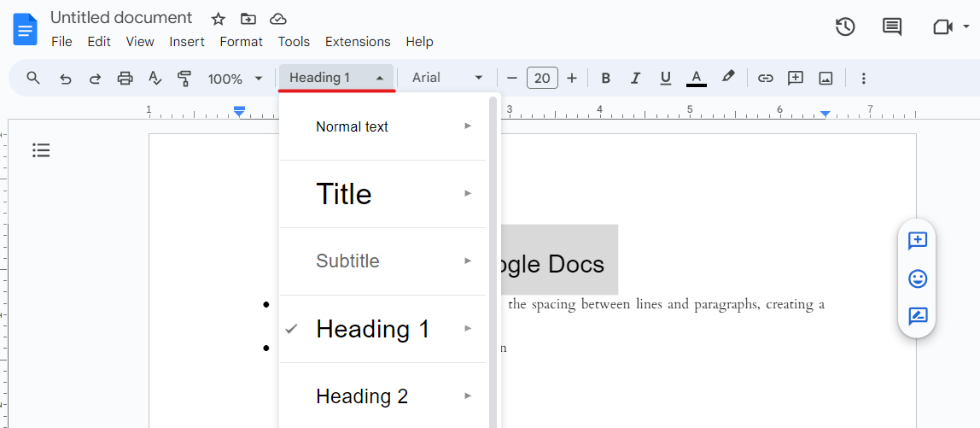Open the zoom 100% dropdown
The width and height of the screenshot is (980, 428).
pyautogui.click(x=235, y=79)
